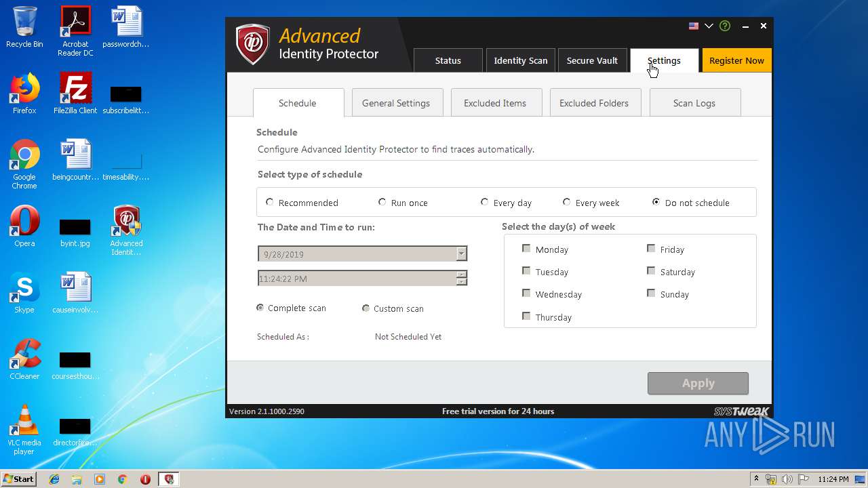868x488 pixels.
Task: Click the time spinner arrows
Action: click(462, 278)
